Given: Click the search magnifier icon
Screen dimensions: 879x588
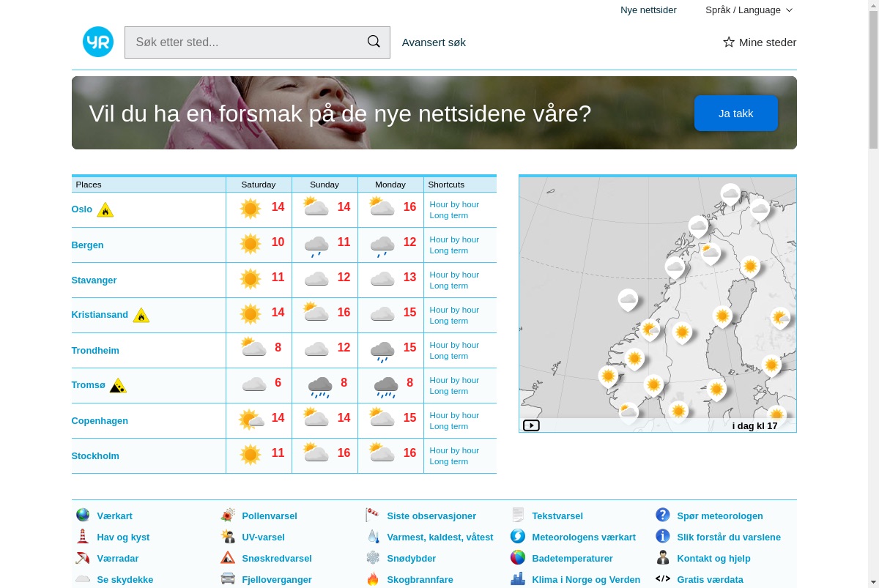Looking at the screenshot, I should 374,42.
